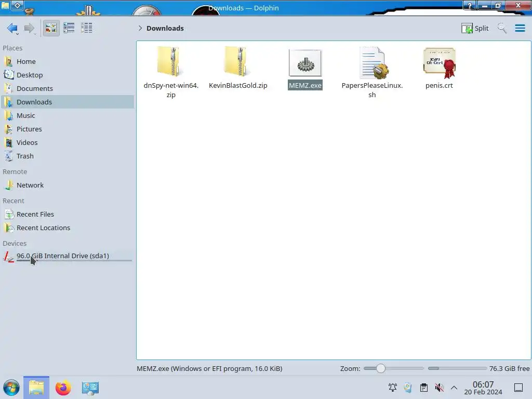The width and height of the screenshot is (532, 399).
Task: Click Downloads in the location bar
Action: pos(165,28)
